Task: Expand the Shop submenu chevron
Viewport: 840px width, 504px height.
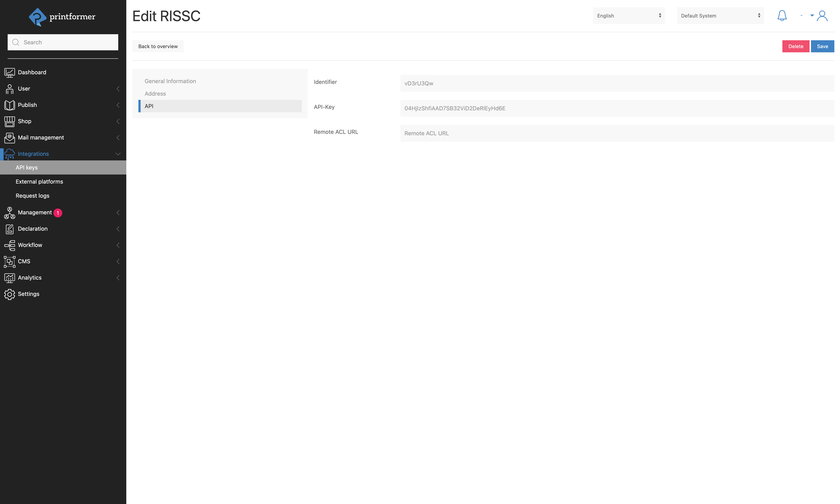Action: (x=118, y=121)
